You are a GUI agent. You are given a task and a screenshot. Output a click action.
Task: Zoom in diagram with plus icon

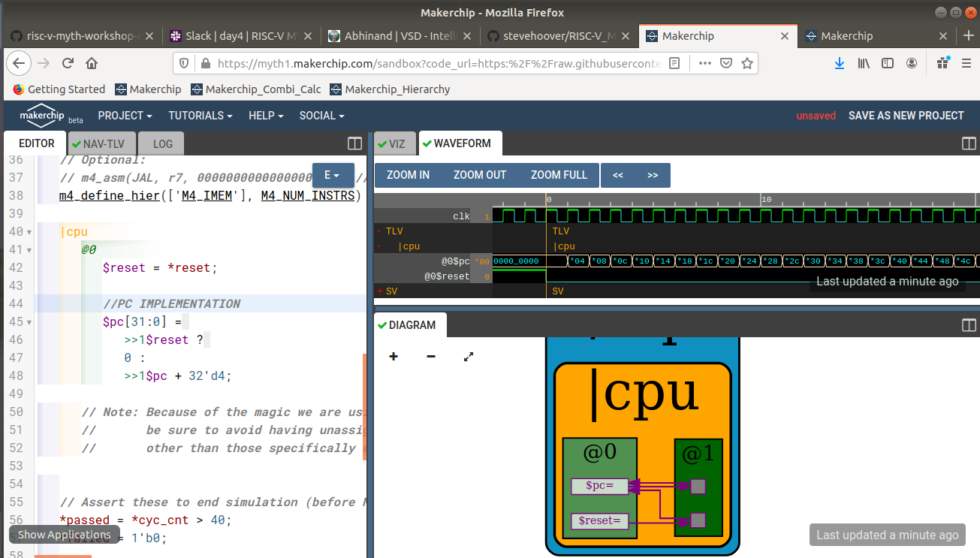[x=394, y=357]
